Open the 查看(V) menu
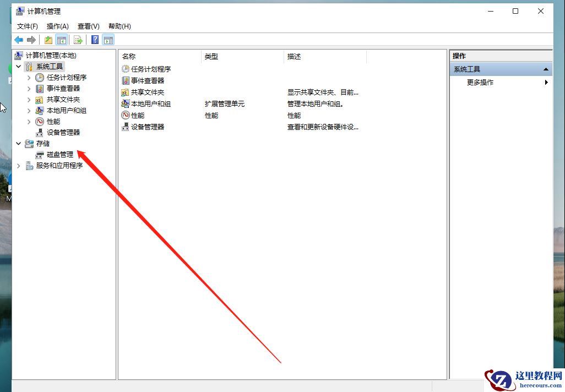The image size is (565, 392). click(x=88, y=26)
